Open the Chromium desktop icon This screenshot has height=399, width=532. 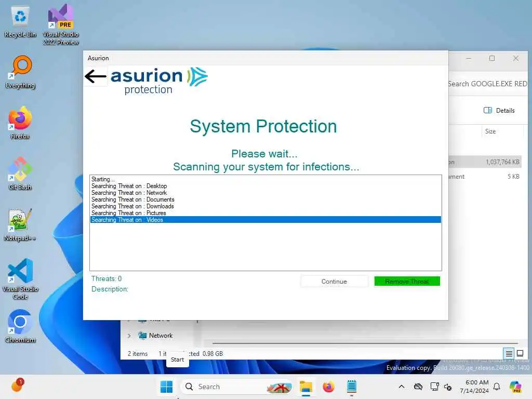[20, 326]
